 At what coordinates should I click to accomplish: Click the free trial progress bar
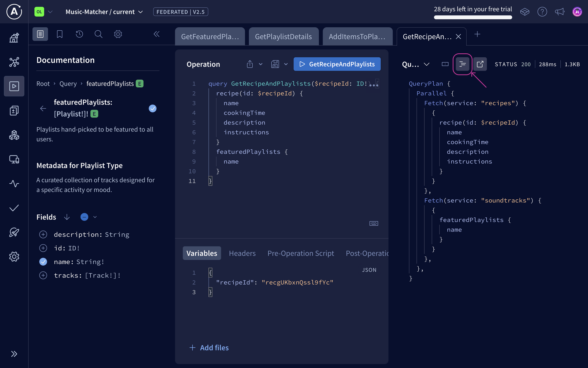click(x=473, y=17)
